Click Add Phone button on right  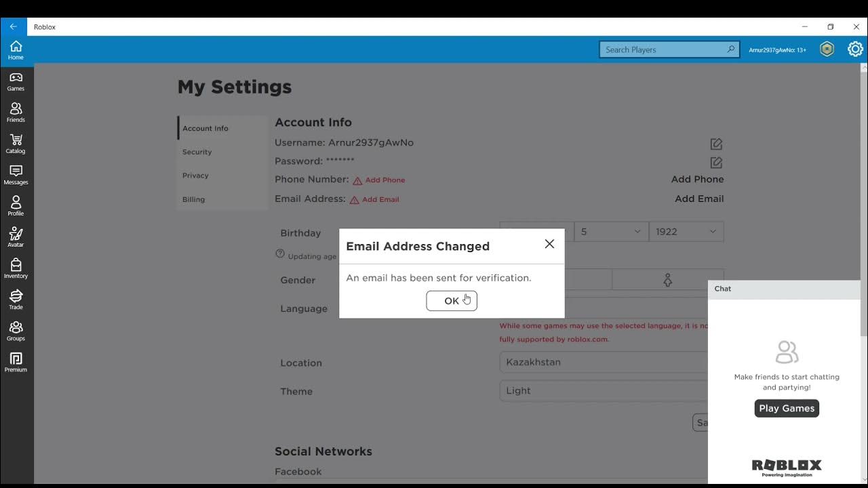tap(697, 179)
